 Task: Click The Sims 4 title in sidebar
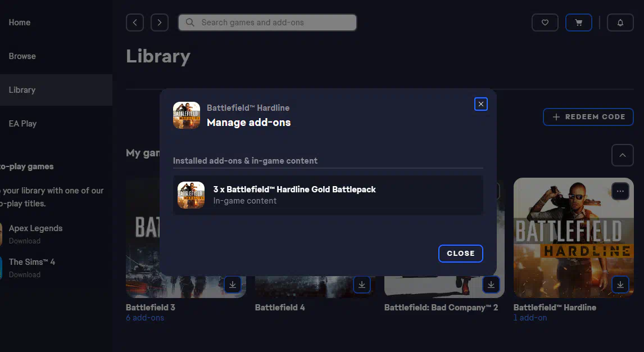click(32, 262)
